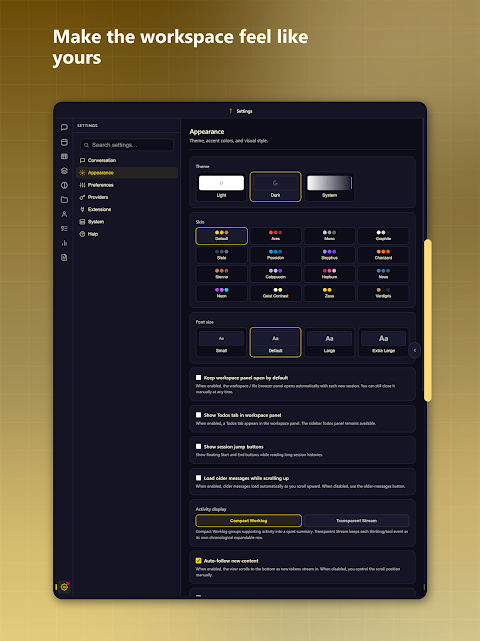Click the Settings title in top bar

click(x=244, y=111)
